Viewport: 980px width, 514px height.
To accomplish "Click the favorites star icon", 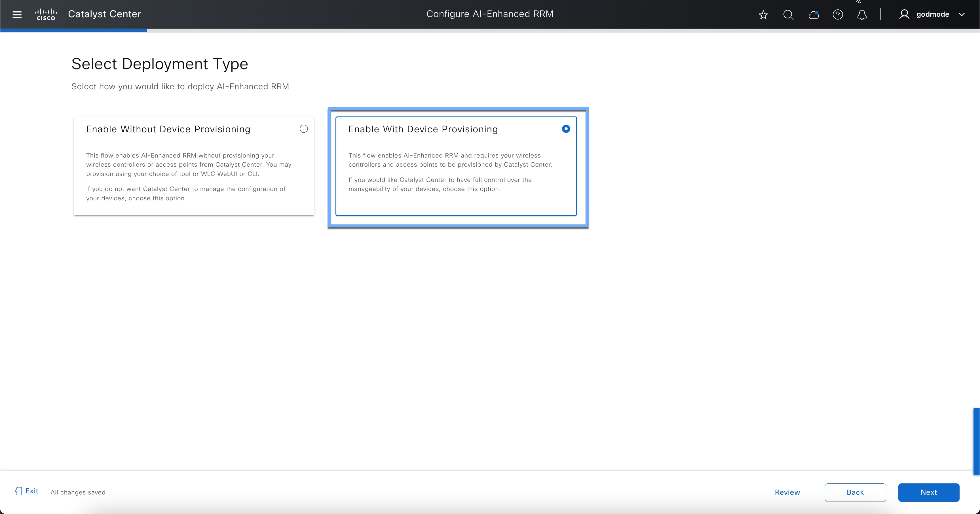I will coord(763,14).
